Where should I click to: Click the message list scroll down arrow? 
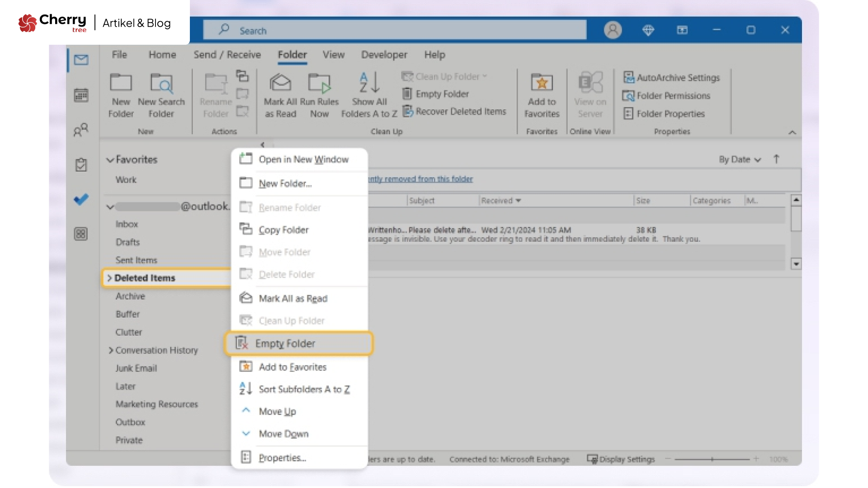coord(796,264)
